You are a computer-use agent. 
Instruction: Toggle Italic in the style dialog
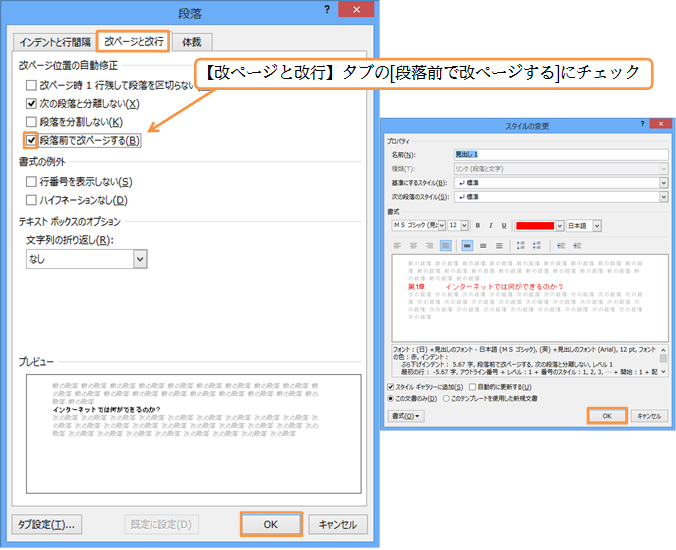click(491, 225)
